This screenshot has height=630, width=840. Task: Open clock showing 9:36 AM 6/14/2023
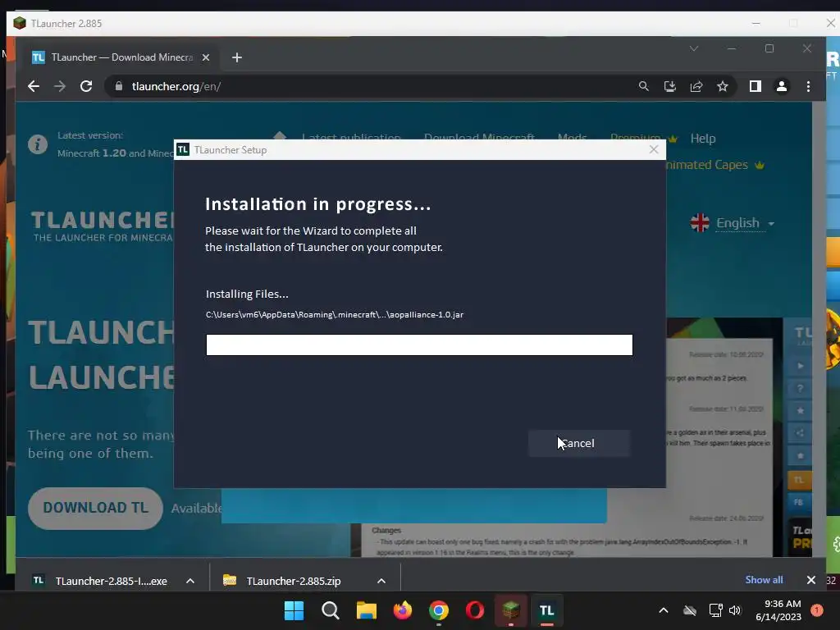[x=778, y=610]
